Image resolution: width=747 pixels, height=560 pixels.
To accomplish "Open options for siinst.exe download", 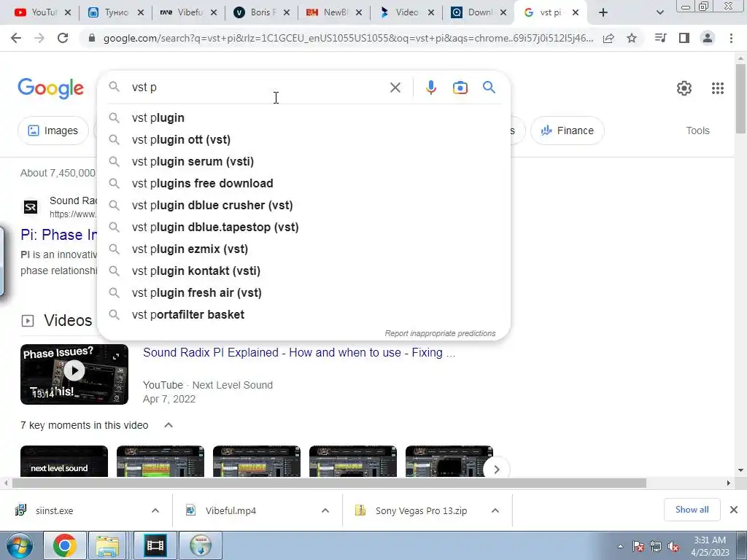I will (155, 510).
